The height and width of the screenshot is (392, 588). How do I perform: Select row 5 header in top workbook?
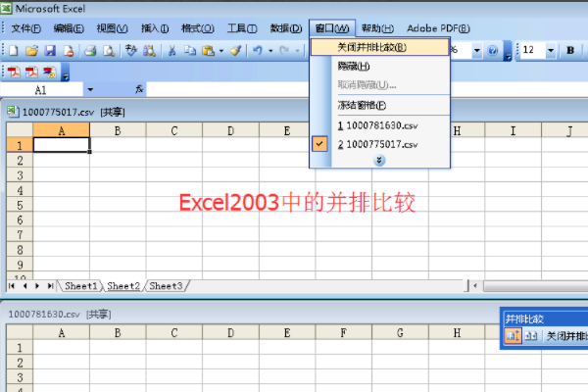click(20, 205)
